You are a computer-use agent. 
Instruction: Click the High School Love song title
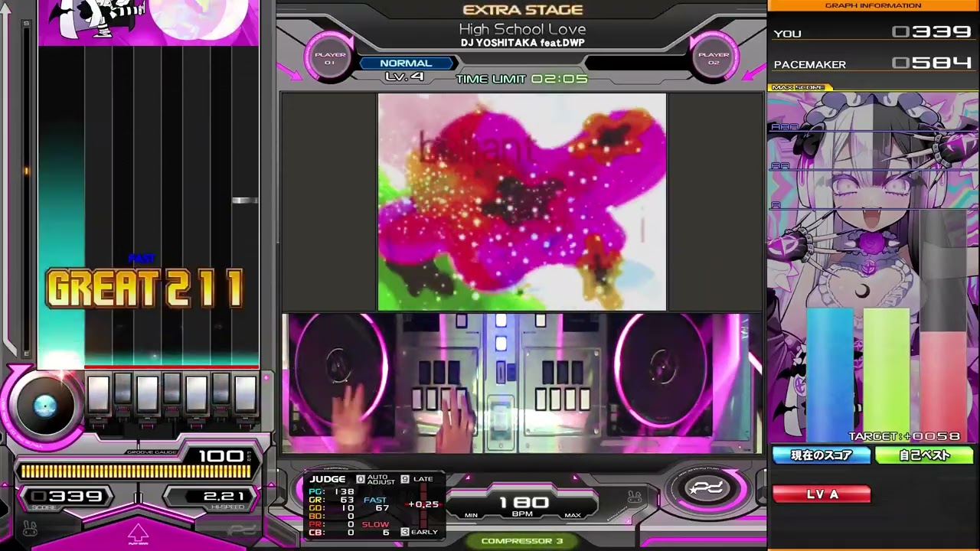click(x=522, y=29)
